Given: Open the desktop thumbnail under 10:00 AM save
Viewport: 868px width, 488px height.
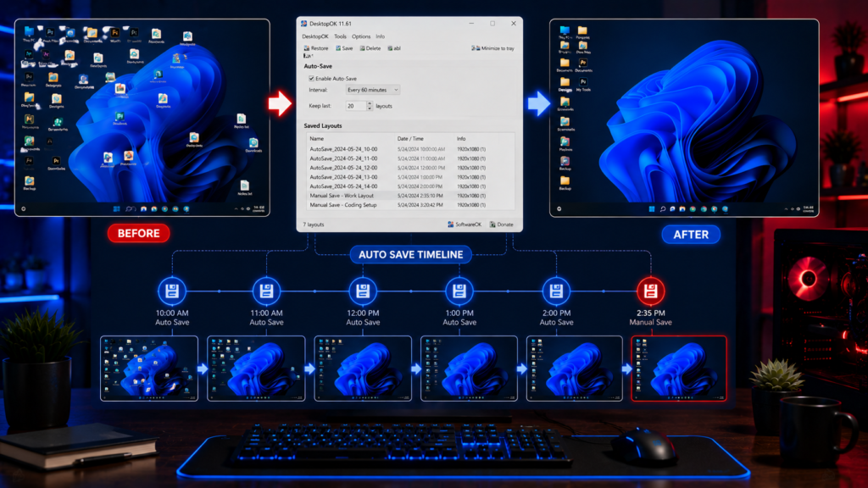Looking at the screenshot, I should coord(149,369).
